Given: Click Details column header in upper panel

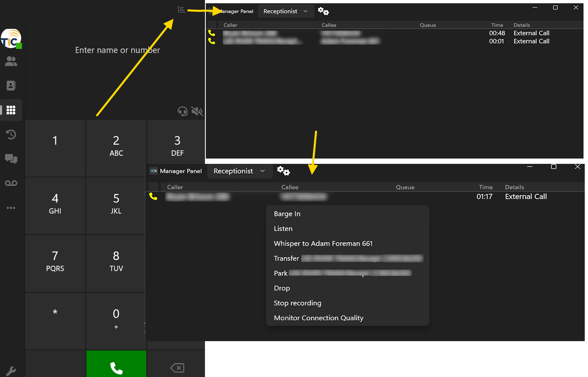Looking at the screenshot, I should point(522,25).
